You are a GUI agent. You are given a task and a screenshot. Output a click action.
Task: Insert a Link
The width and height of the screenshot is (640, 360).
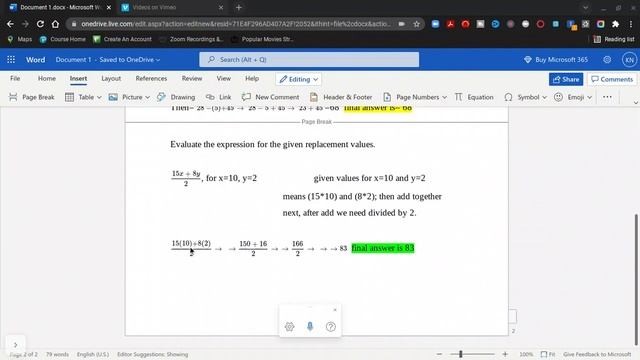pos(219,97)
